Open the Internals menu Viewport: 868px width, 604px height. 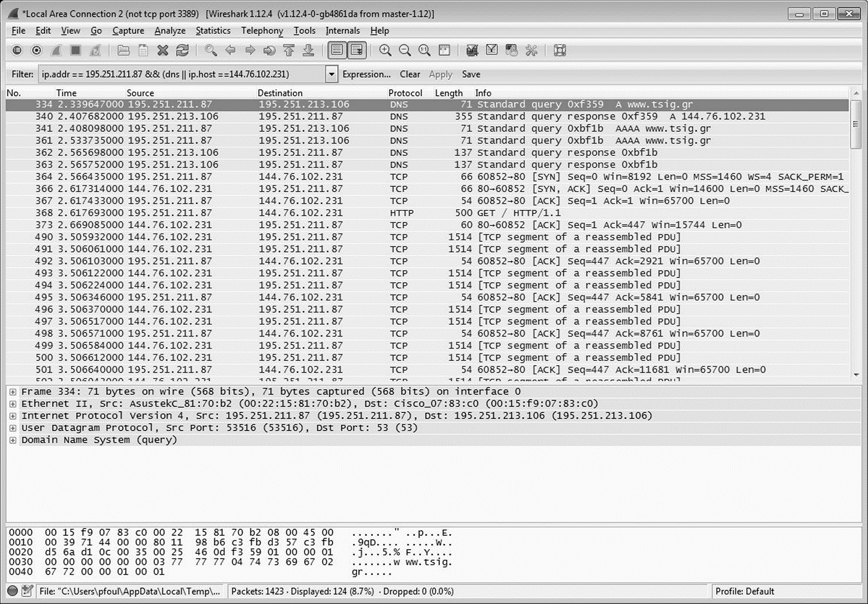click(x=343, y=30)
